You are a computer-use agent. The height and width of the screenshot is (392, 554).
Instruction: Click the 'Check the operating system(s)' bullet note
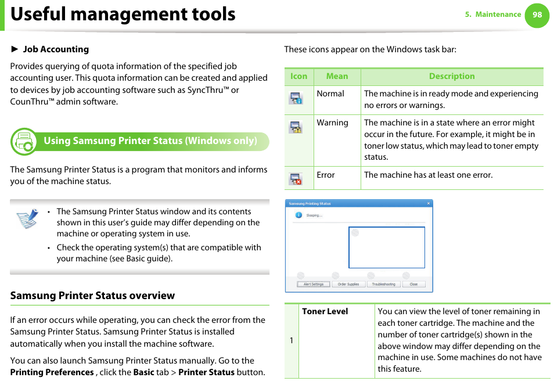pyautogui.click(x=159, y=253)
